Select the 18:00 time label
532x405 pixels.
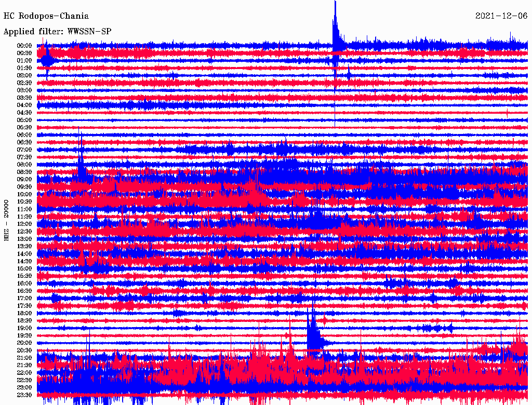(24, 313)
